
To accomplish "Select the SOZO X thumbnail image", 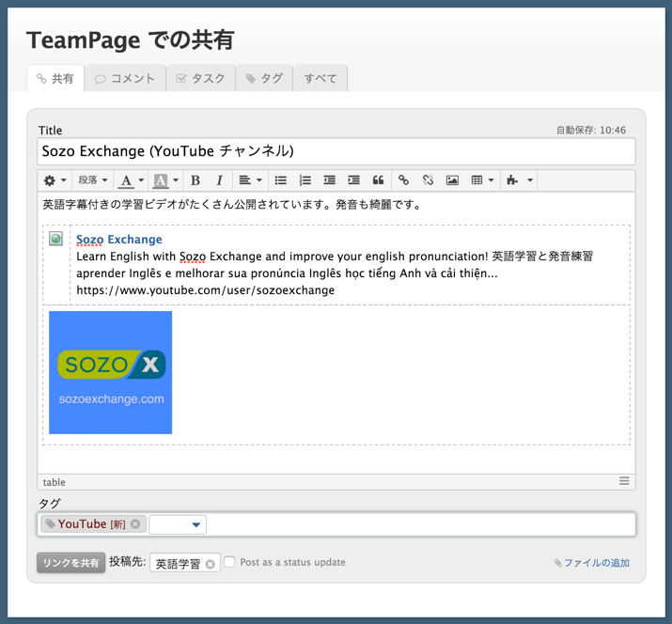I will [111, 372].
